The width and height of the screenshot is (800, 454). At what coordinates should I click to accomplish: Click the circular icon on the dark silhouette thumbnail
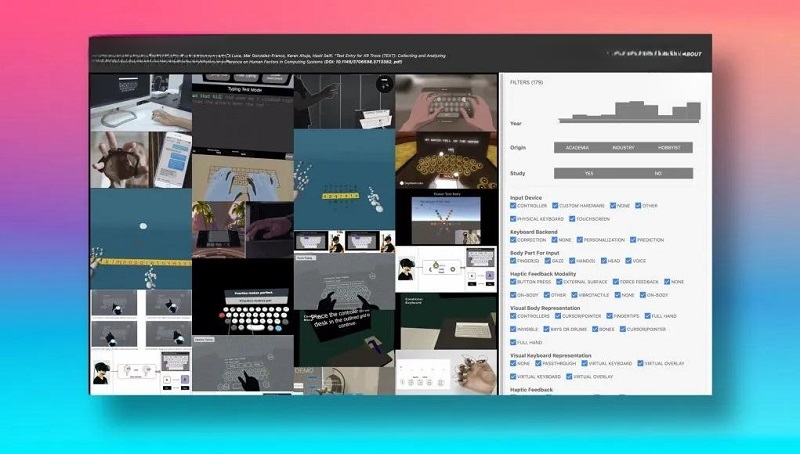pos(384,84)
